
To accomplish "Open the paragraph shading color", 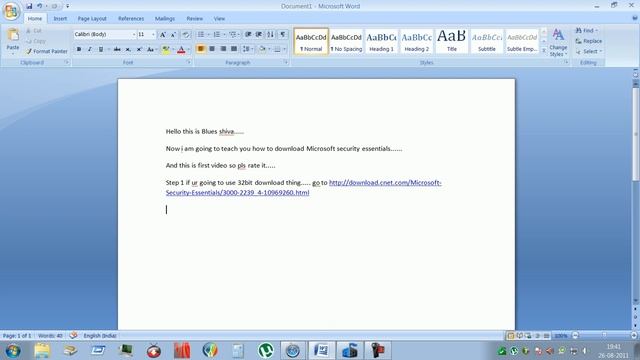I will point(262,49).
